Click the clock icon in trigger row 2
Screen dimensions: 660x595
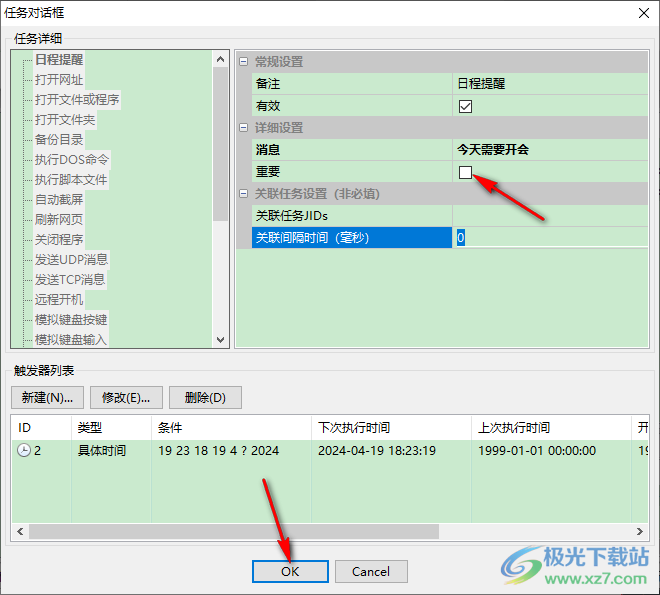pos(24,451)
